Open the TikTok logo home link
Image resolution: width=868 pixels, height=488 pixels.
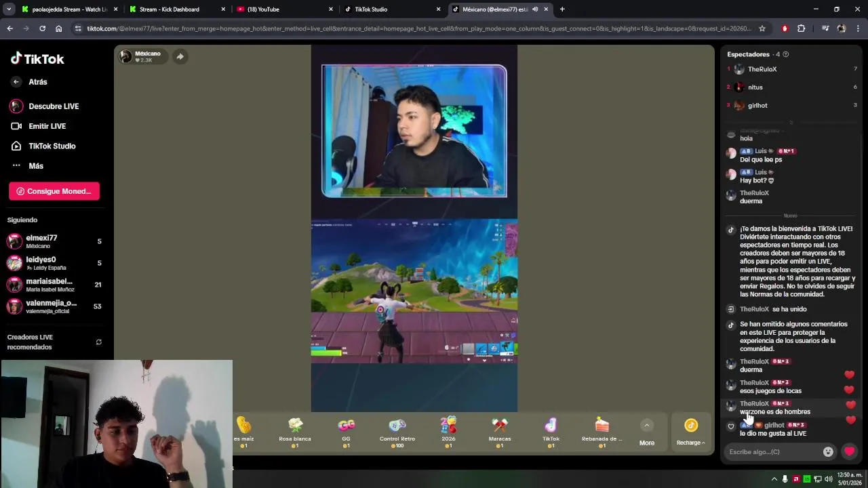coord(37,59)
